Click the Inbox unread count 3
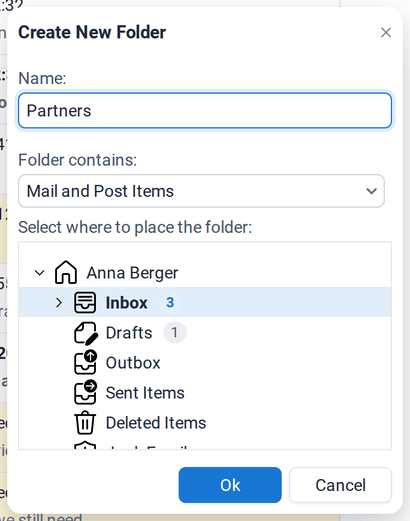Viewport: 410px width, 521px height. coord(170,303)
